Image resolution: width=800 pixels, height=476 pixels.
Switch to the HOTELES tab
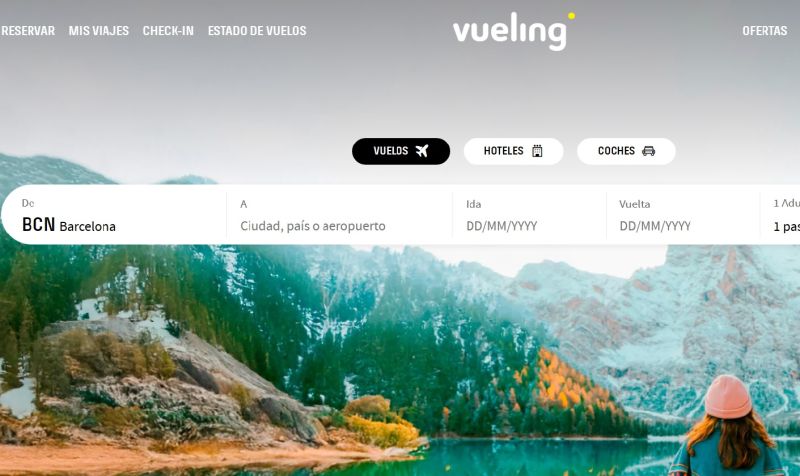click(513, 151)
